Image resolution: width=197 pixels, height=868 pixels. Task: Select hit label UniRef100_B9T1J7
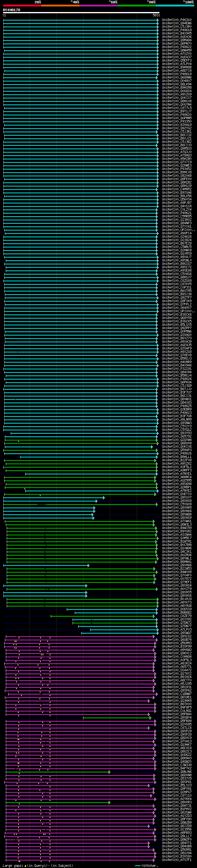pyautogui.click(x=177, y=111)
